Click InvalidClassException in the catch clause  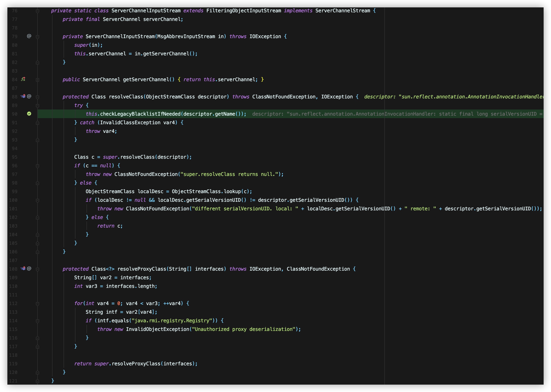(x=130, y=123)
